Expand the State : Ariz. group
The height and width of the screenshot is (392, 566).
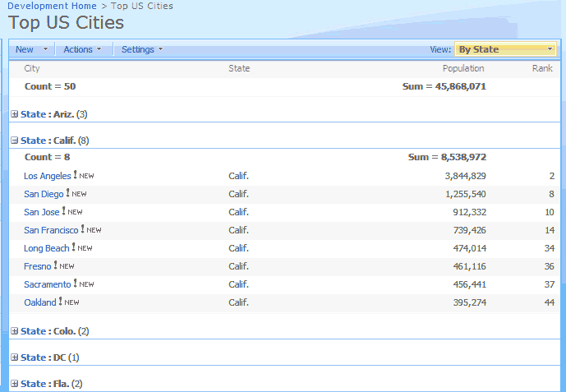pos(15,114)
